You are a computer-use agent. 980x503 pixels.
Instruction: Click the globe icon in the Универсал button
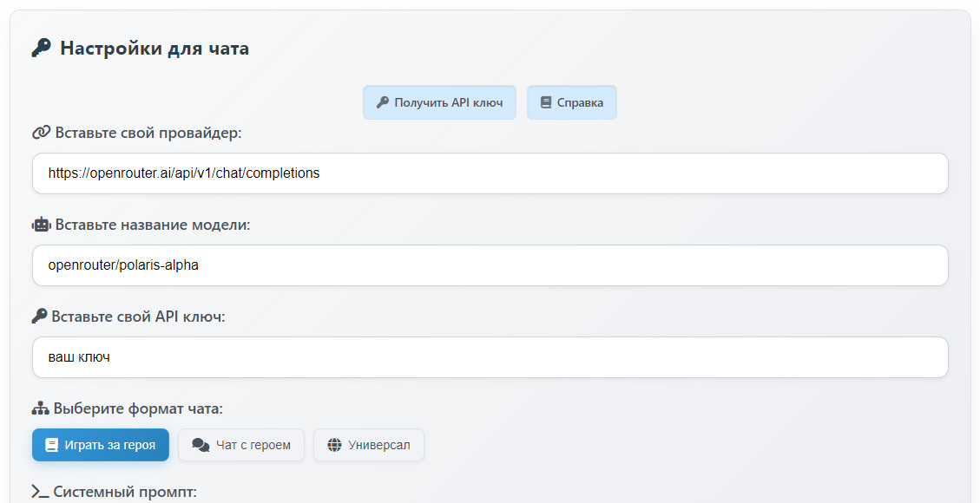(334, 445)
